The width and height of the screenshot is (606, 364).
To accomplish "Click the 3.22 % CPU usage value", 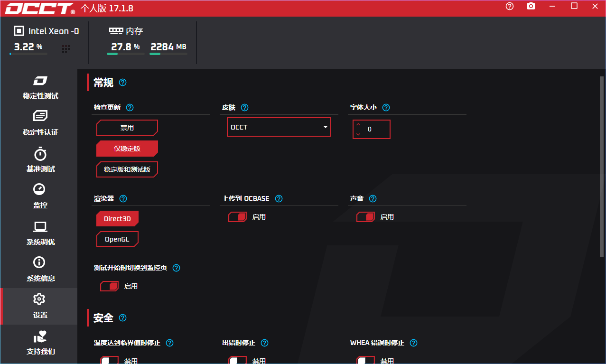I will 28,47.
